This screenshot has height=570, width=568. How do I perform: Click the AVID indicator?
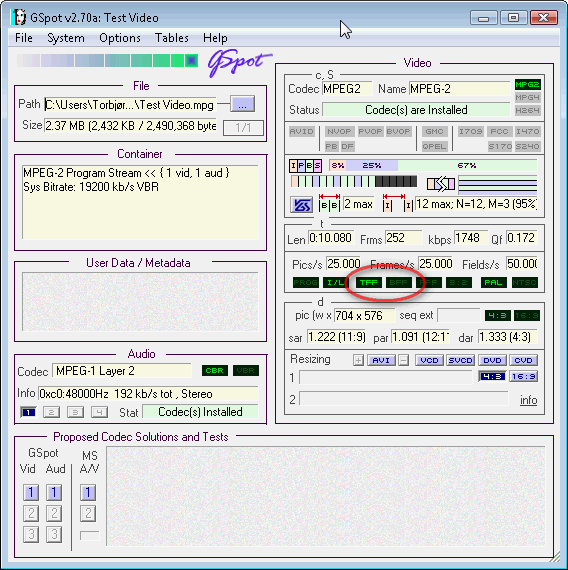tap(301, 131)
